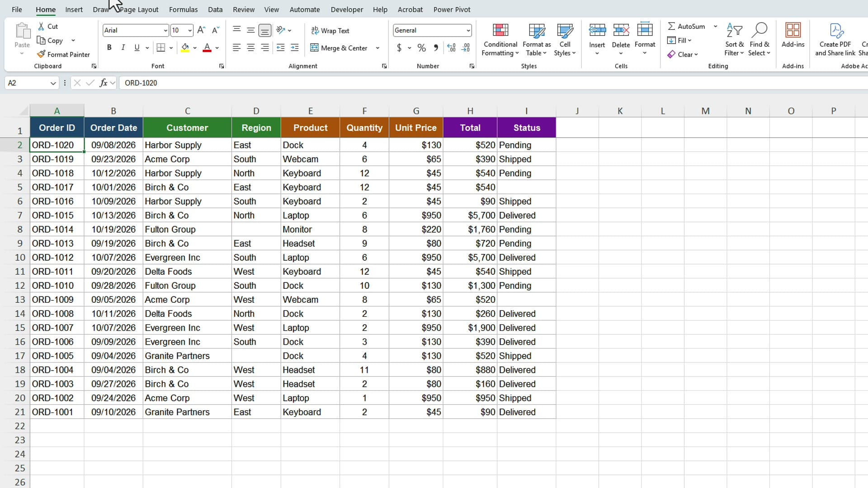Apply Accounting dollar number format
The width and height of the screenshot is (868, 488).
point(399,47)
